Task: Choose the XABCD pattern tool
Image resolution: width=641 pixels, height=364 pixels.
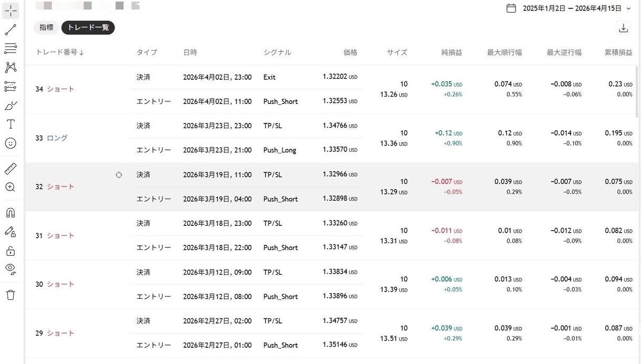Action: 11,67
